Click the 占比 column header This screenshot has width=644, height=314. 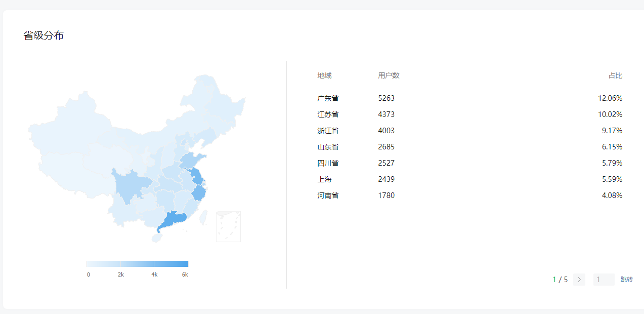coord(615,75)
